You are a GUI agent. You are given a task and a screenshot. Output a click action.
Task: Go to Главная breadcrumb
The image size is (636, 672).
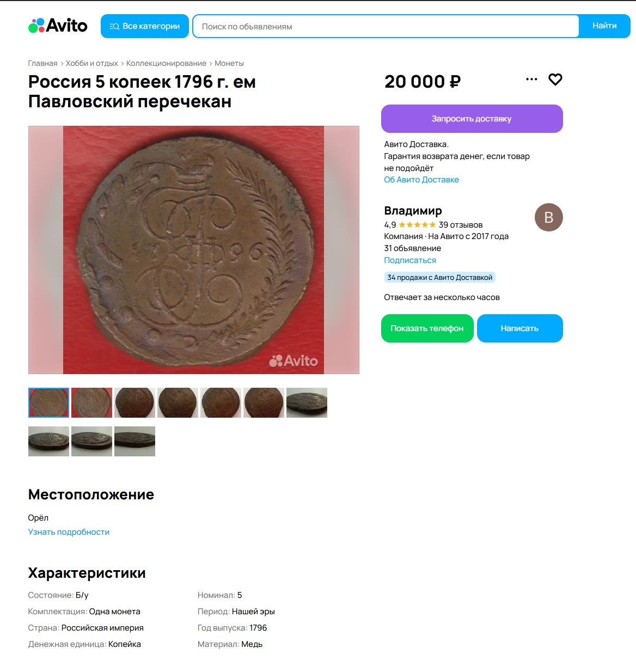pyautogui.click(x=42, y=63)
